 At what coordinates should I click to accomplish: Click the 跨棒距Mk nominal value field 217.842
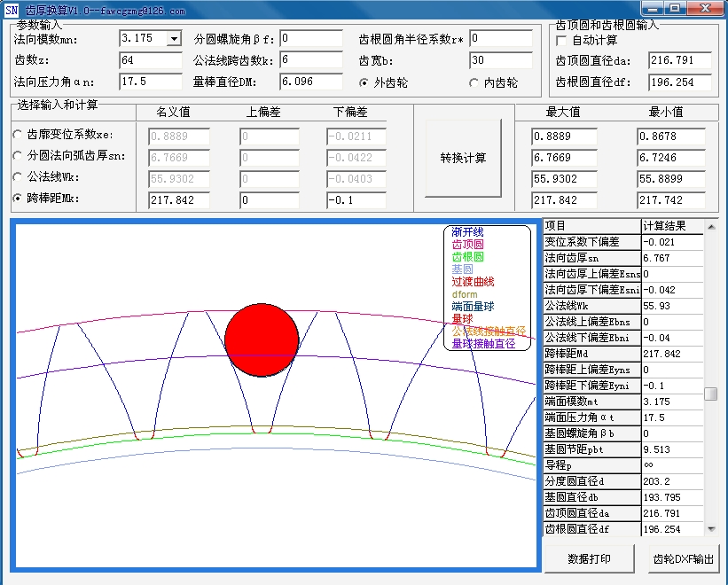tap(179, 200)
